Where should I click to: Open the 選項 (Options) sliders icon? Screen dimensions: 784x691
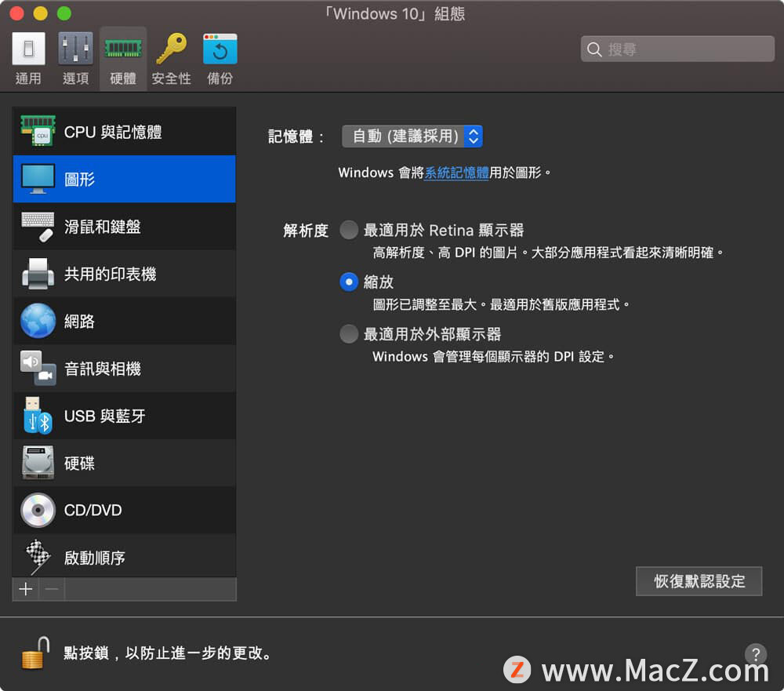point(75,49)
